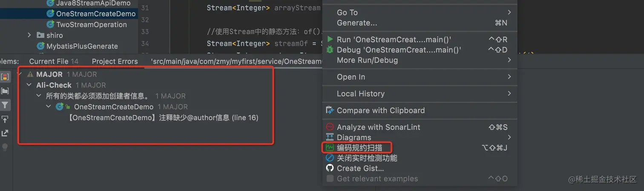Collapse the 所有的类都必须添加创建者信息 rule node
The image size is (644, 191).
click(39, 96)
